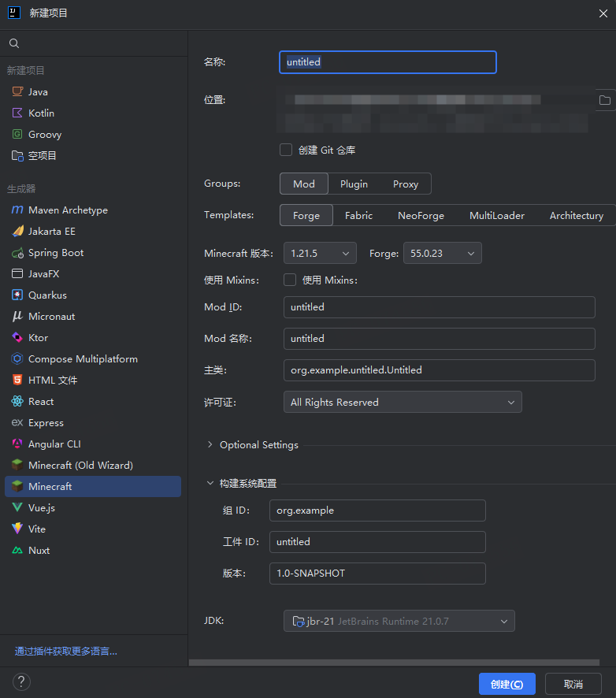Choose the Angular CLI generator icon

point(17,444)
